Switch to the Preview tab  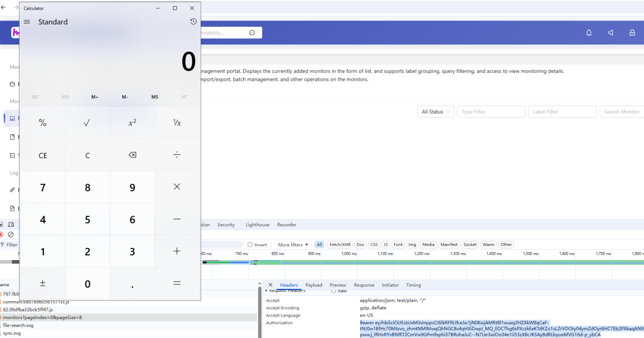pyautogui.click(x=338, y=285)
